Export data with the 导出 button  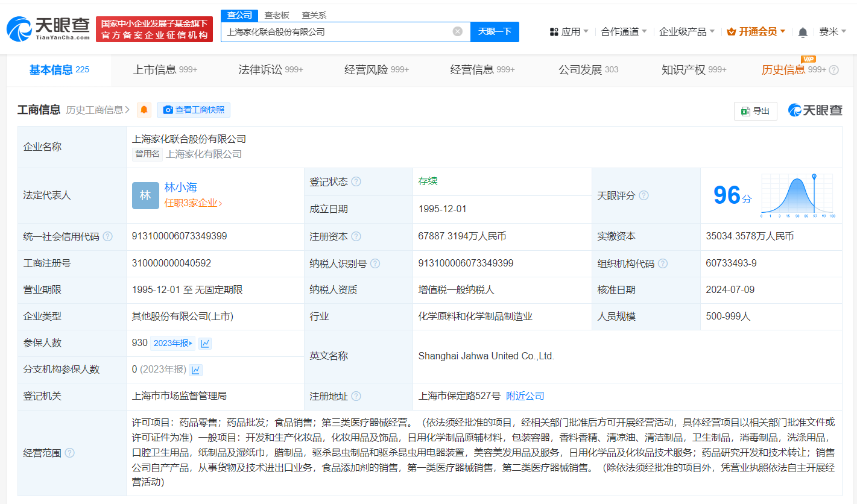[755, 111]
